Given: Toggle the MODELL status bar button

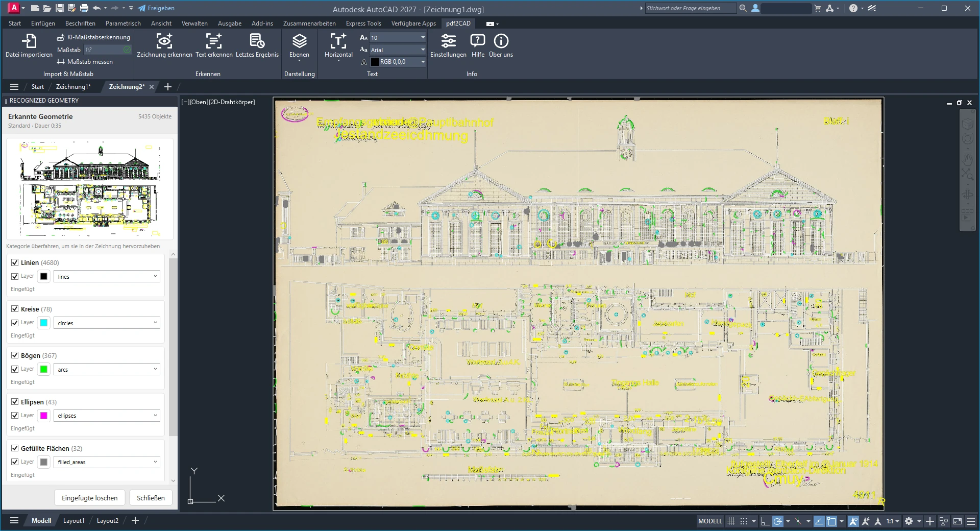Looking at the screenshot, I should [710, 521].
